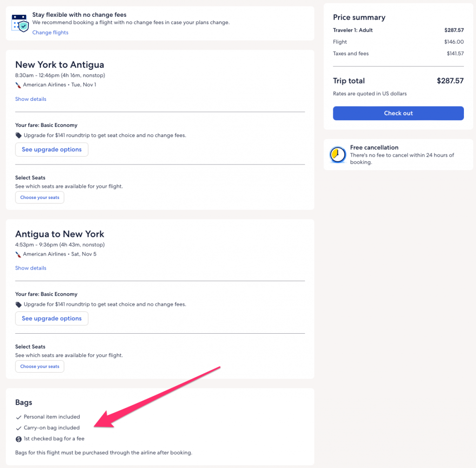Click the American Airlines logo for New York to Antigua
The image size is (476, 468).
(18, 85)
